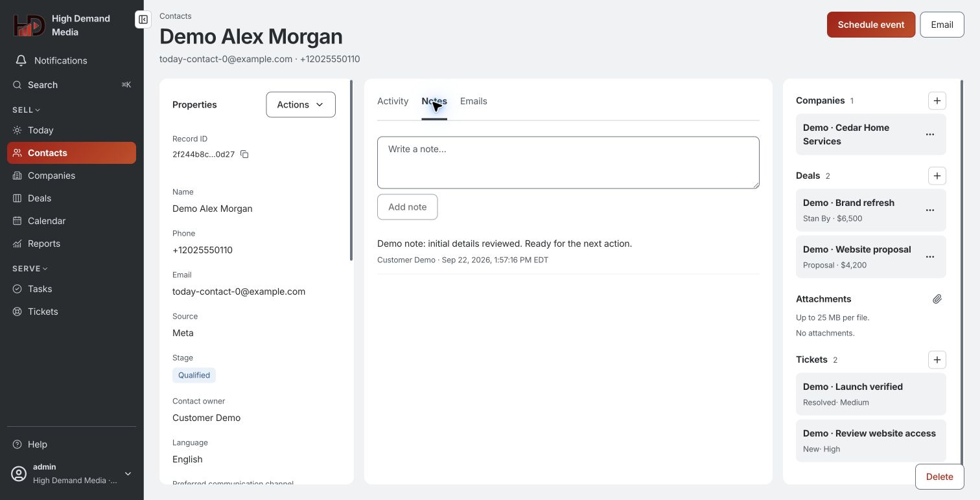Copy the Record ID with copy icon
Screen dimensions: 980x500
click(244, 154)
